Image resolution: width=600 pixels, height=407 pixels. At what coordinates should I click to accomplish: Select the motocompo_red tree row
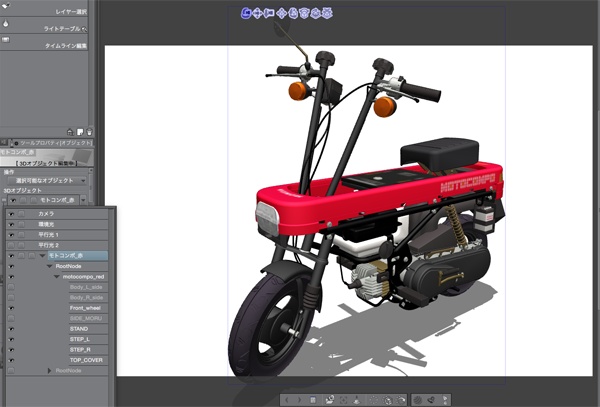[x=83, y=277]
